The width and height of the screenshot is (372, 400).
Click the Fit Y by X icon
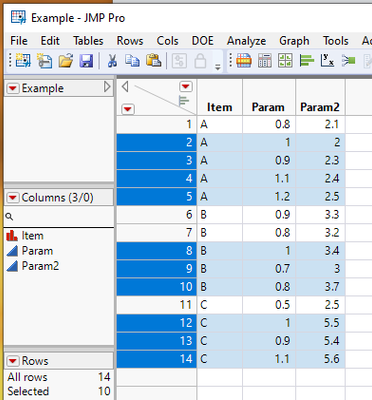tap(327, 61)
